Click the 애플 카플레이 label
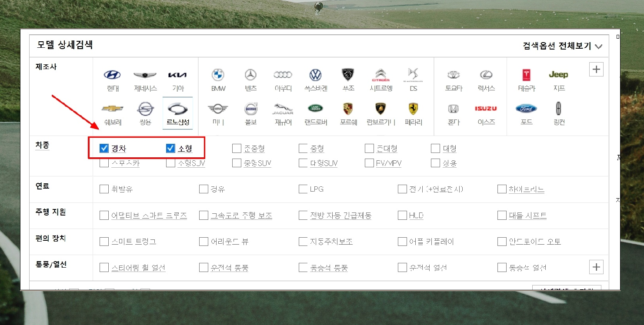Screen dimensions: 644x325 coord(431,242)
